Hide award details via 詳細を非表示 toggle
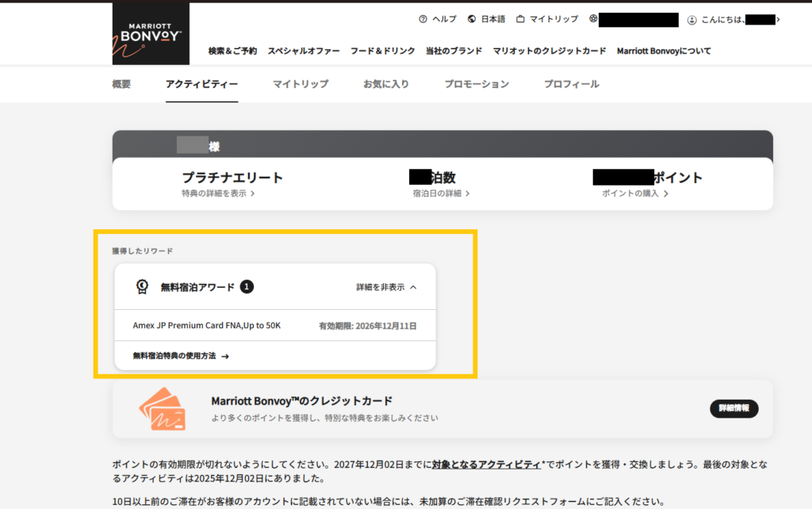812x509 pixels. (381, 286)
